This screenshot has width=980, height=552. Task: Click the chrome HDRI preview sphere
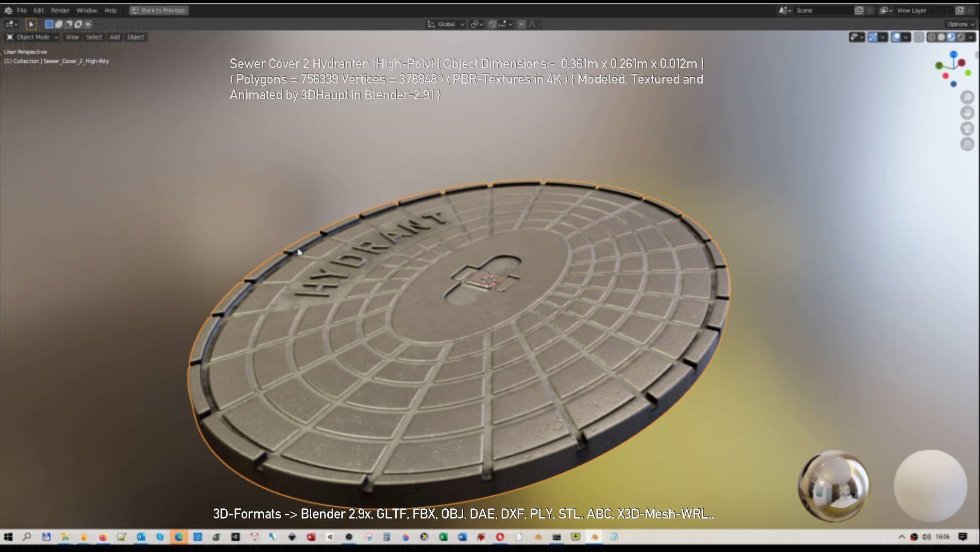(x=834, y=485)
